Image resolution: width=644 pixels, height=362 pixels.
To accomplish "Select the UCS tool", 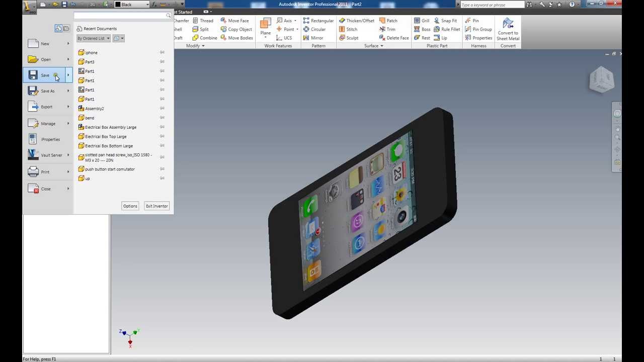I will (x=284, y=38).
